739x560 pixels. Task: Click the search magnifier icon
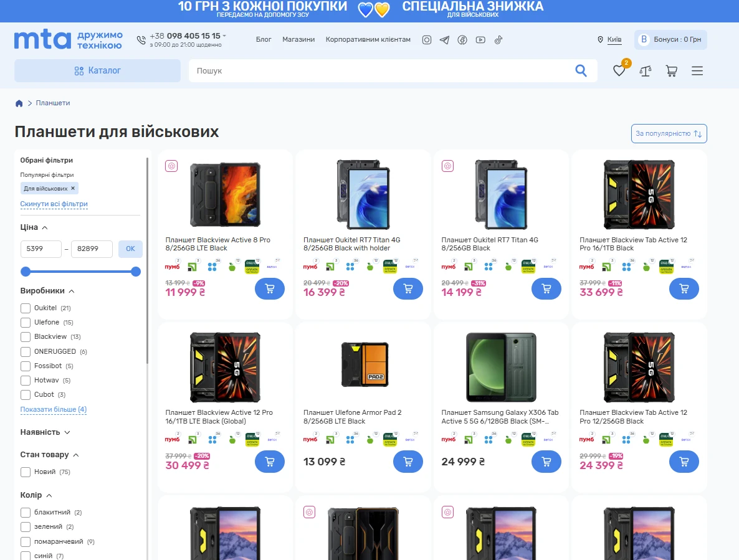(x=581, y=70)
